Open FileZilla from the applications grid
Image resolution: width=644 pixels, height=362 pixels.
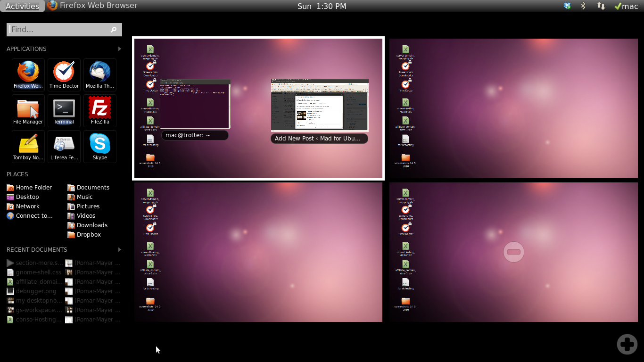tap(100, 110)
